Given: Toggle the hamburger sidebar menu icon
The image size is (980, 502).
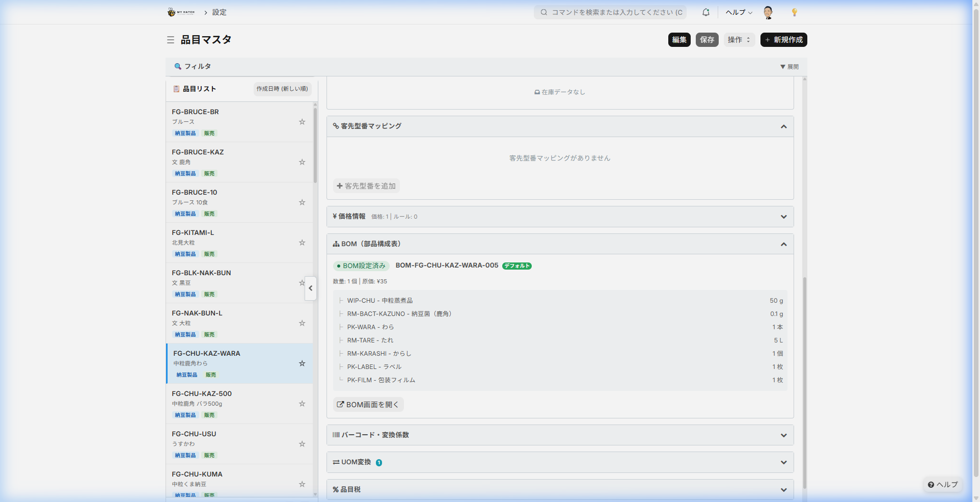Looking at the screenshot, I should click(x=171, y=40).
